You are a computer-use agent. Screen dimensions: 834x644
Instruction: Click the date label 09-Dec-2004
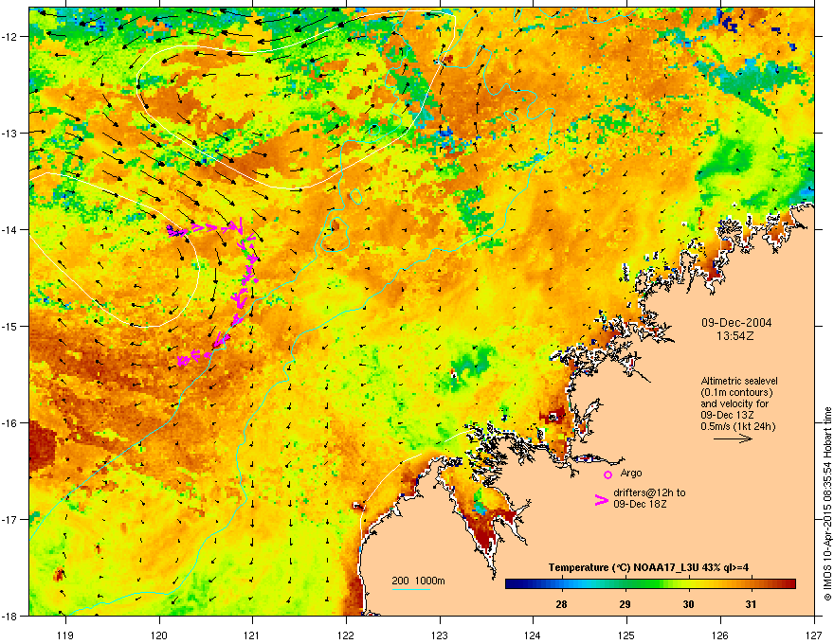click(736, 323)
